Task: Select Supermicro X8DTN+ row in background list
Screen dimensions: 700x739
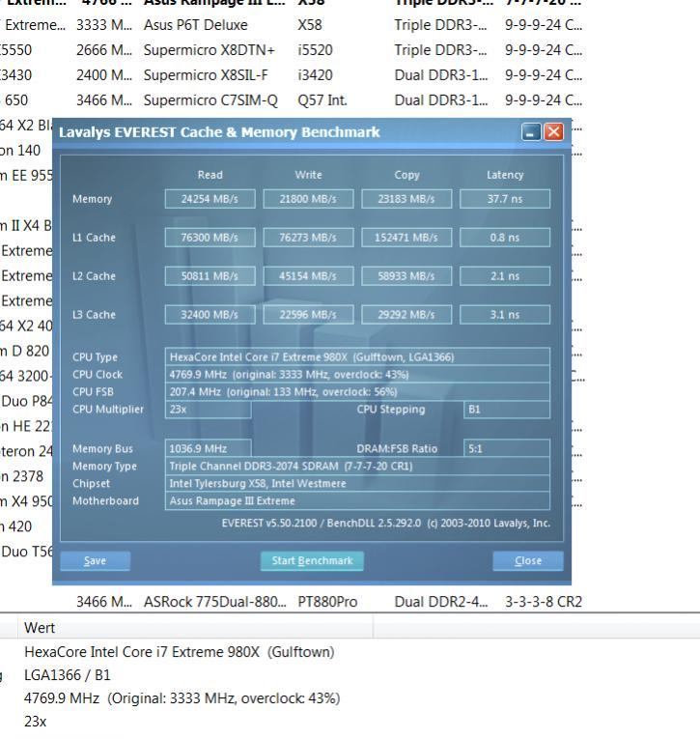Action: click(x=292, y=50)
